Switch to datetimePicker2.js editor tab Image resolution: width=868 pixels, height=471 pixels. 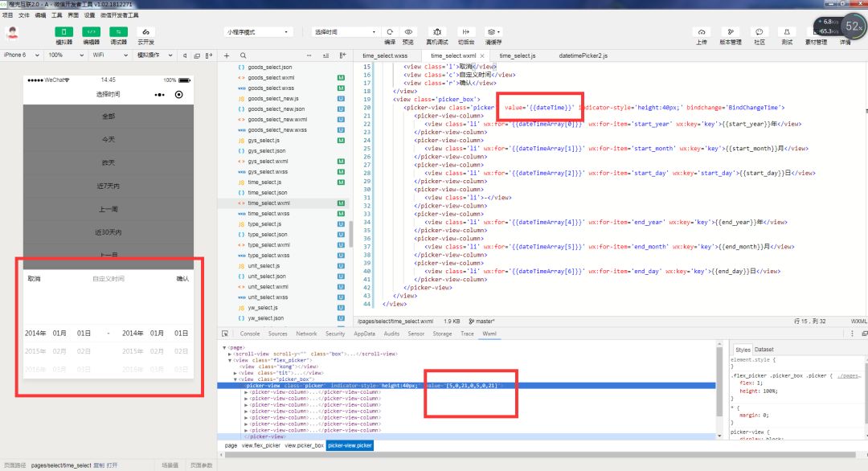[x=583, y=56]
